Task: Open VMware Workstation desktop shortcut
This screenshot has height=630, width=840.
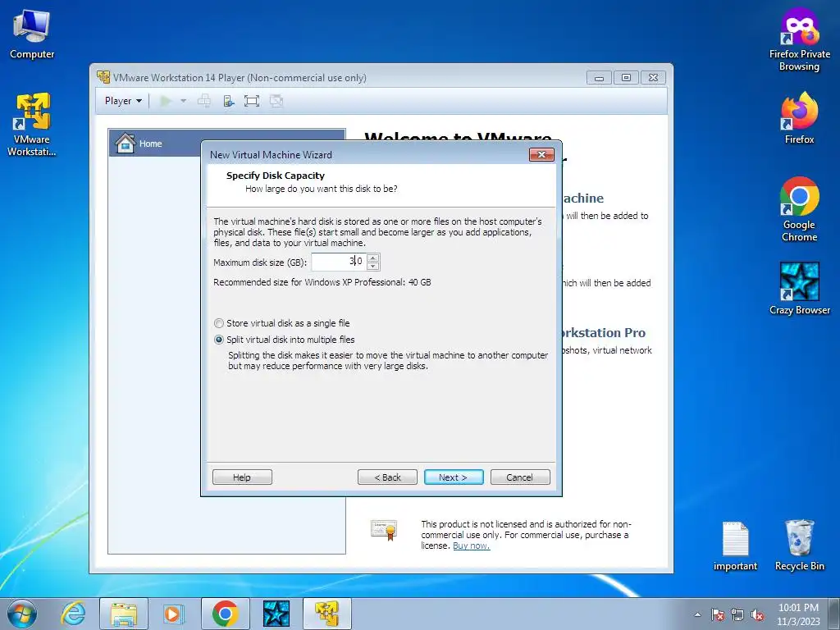Action: [32, 125]
